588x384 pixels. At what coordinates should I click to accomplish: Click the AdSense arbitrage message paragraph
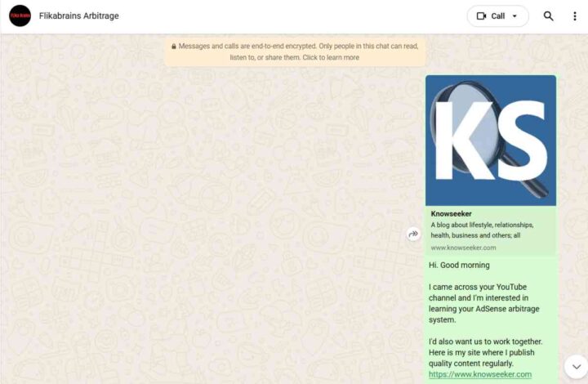point(483,303)
